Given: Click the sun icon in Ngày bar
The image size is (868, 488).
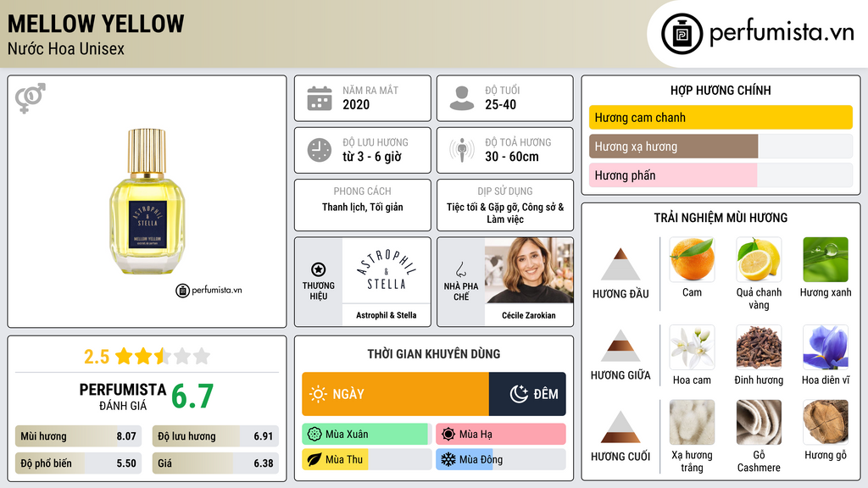Looking at the screenshot, I should click(x=319, y=394).
